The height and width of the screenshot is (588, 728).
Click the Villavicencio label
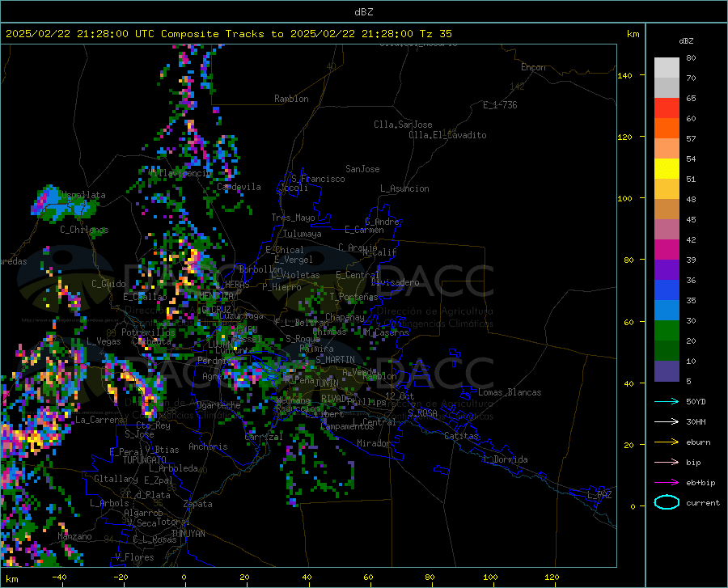pos(180,173)
